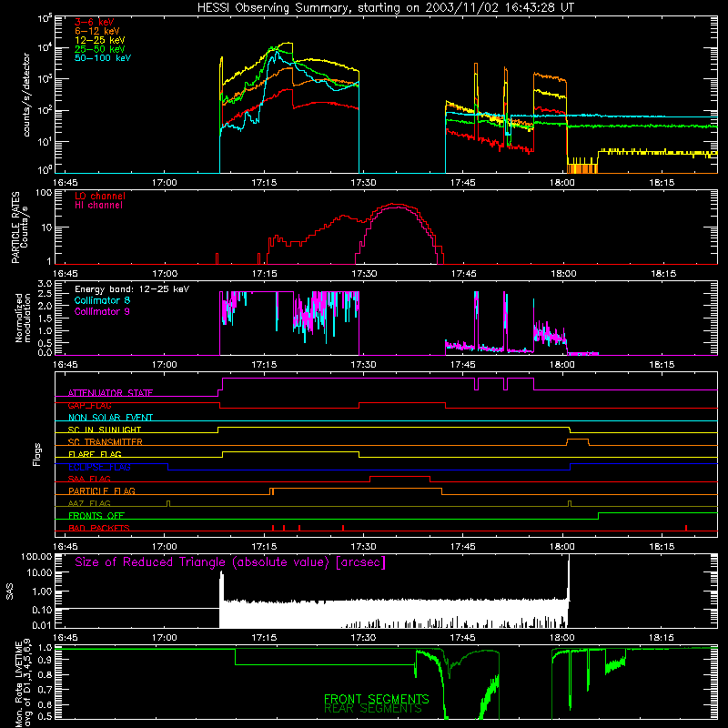Click the ATTENUATOR_STATE flag label
This screenshot has height=728, width=728.
point(110,393)
